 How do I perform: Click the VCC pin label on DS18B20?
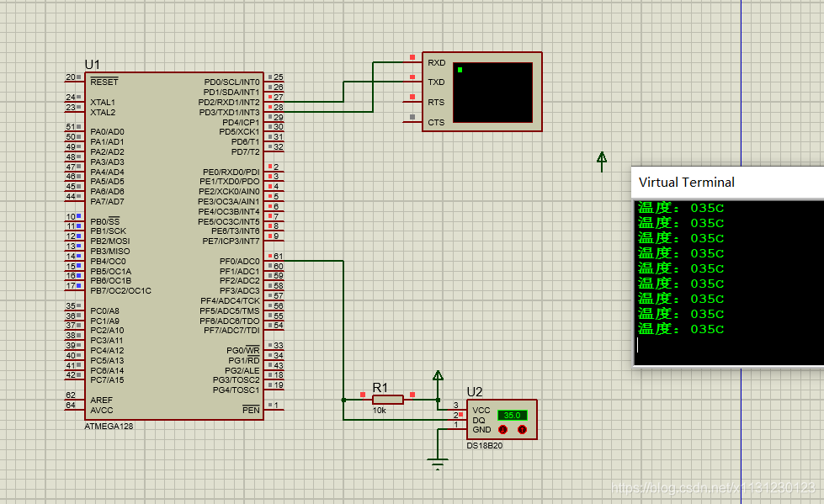[x=481, y=410]
